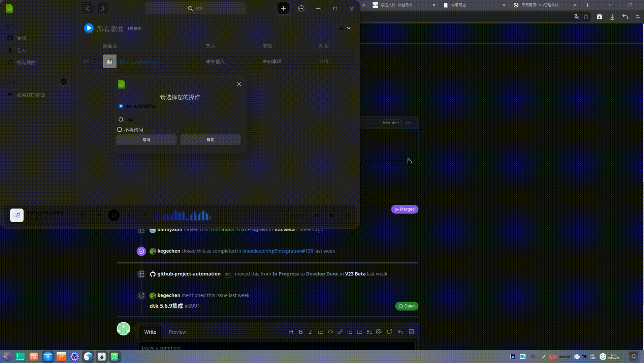Select the first radio option in the dialog
Screen dimensions: 644x363
point(121,106)
